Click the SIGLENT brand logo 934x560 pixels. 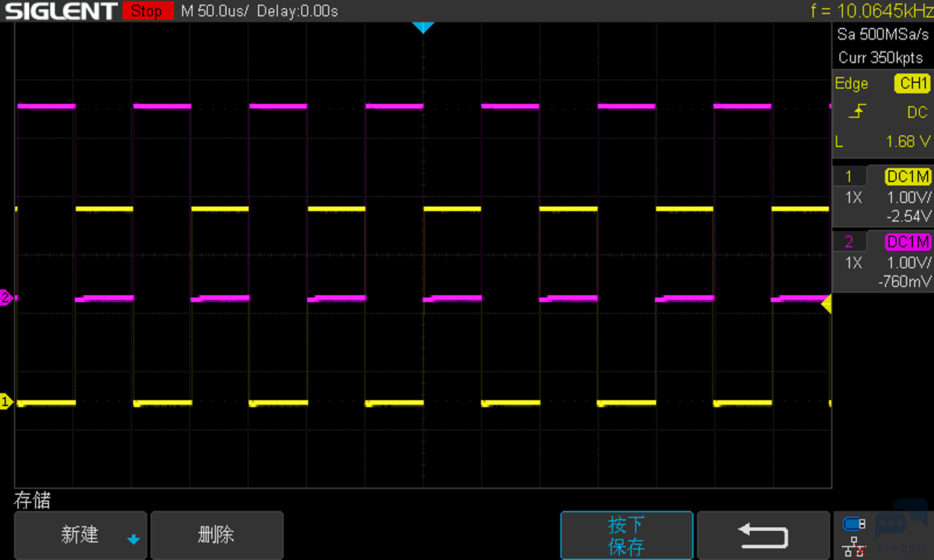click(x=61, y=11)
